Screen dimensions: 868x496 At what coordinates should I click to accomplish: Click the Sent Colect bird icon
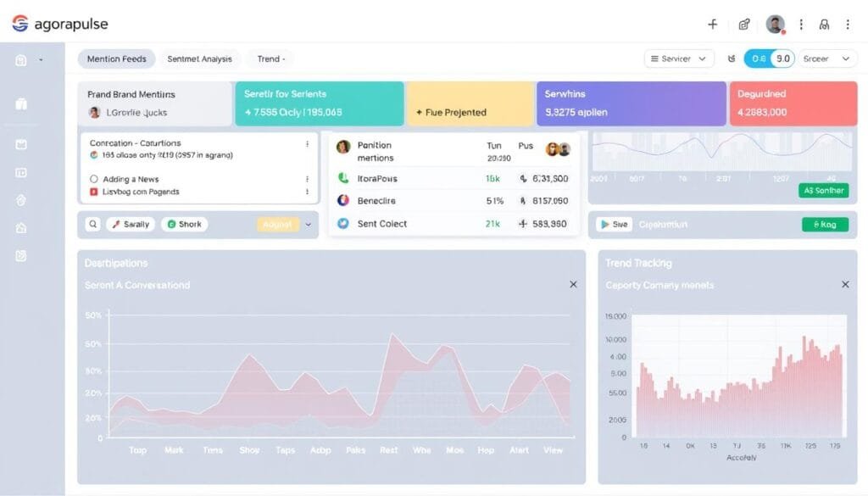tap(343, 224)
